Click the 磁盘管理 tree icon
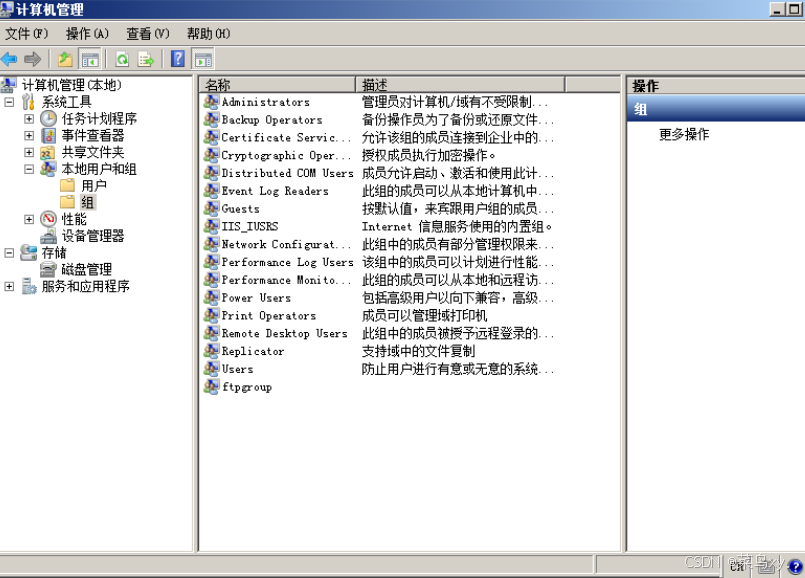 pyautogui.click(x=48, y=269)
